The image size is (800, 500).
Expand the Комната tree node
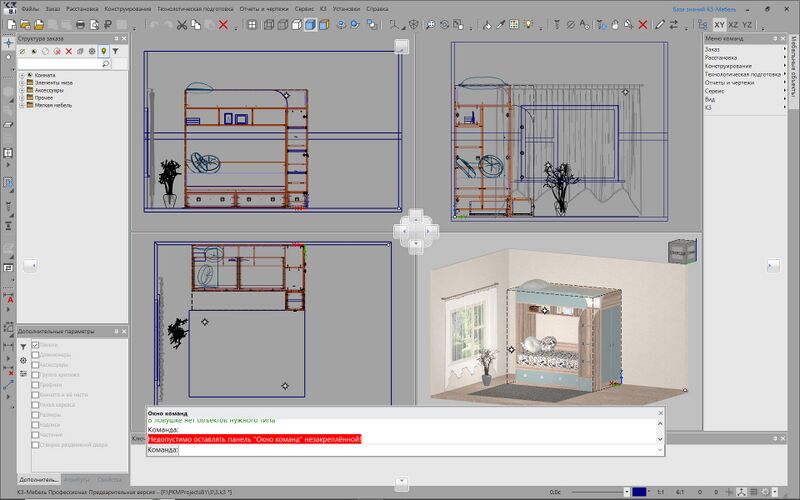click(22, 75)
